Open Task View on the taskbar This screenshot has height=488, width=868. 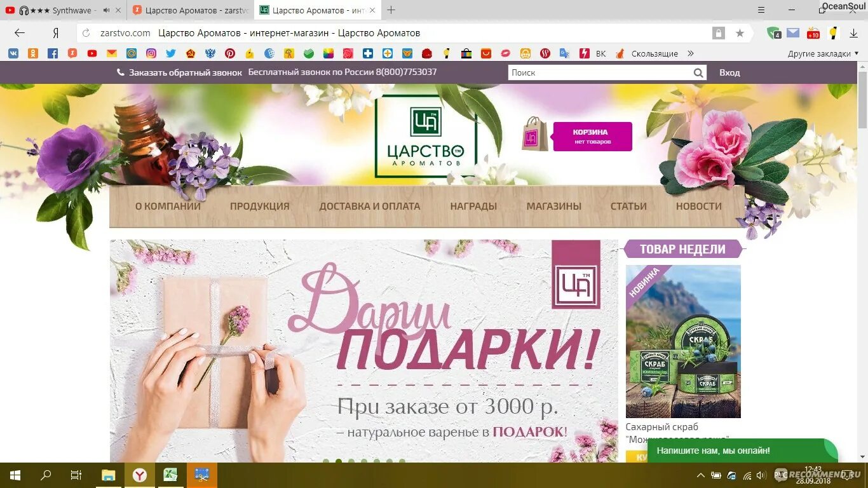point(76,475)
